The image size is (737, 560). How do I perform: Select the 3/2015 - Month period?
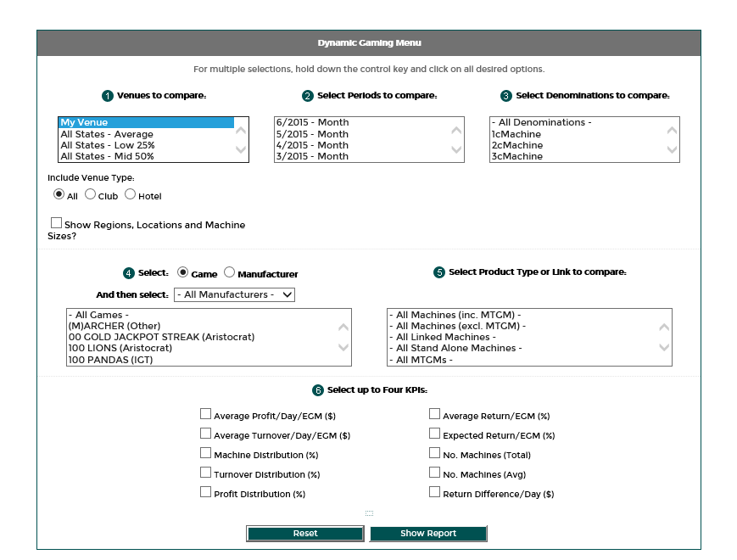(x=362, y=156)
